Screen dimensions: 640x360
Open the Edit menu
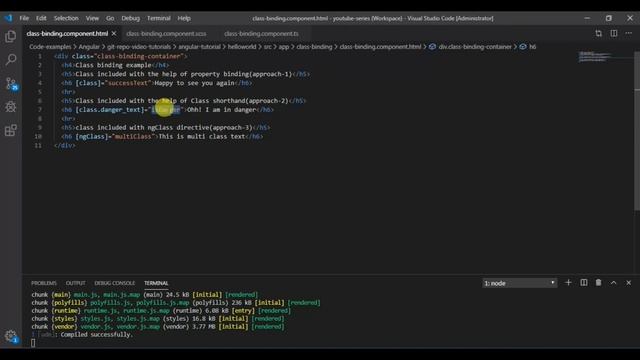41,18
